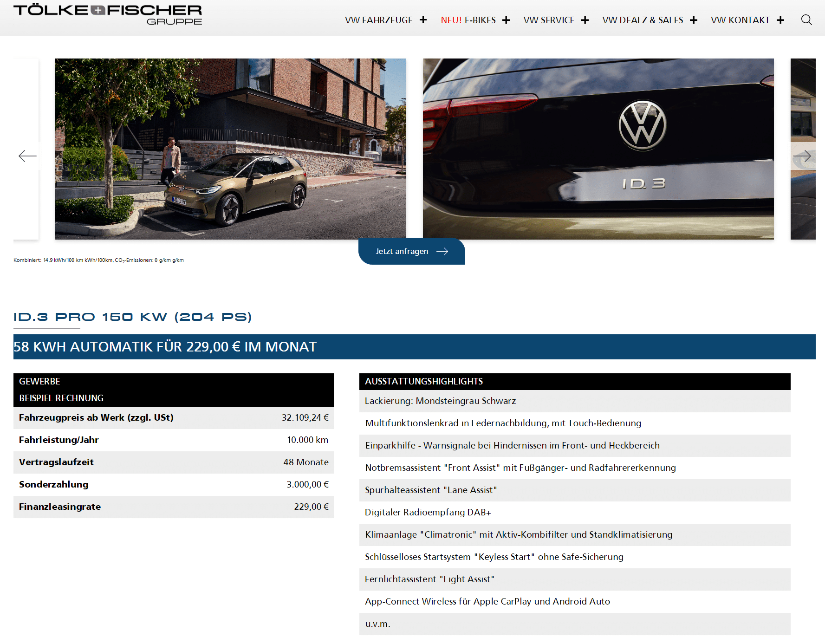This screenshot has width=825, height=644.
Task: Select Lackierung: Mondsteingrau Schwarz row
Action: pos(575,401)
